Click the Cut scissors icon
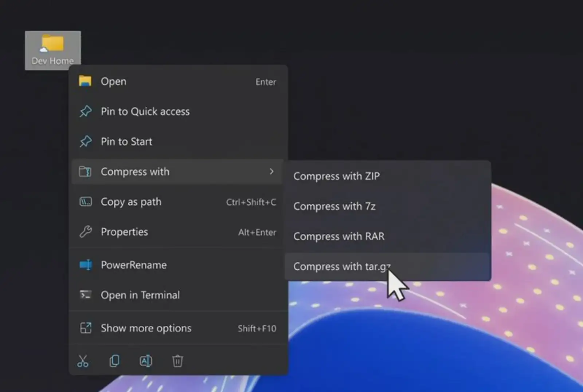The height and width of the screenshot is (392, 583). (x=83, y=361)
